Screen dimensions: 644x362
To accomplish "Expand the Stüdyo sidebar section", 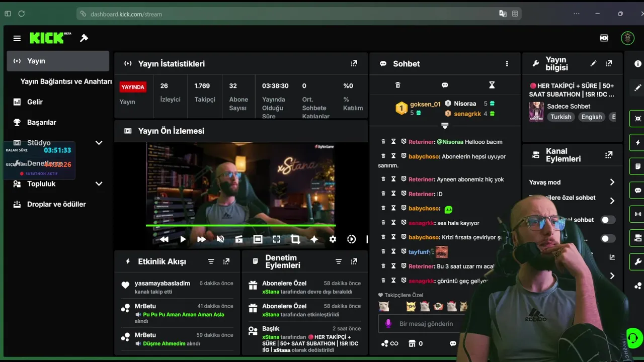I will [99, 143].
